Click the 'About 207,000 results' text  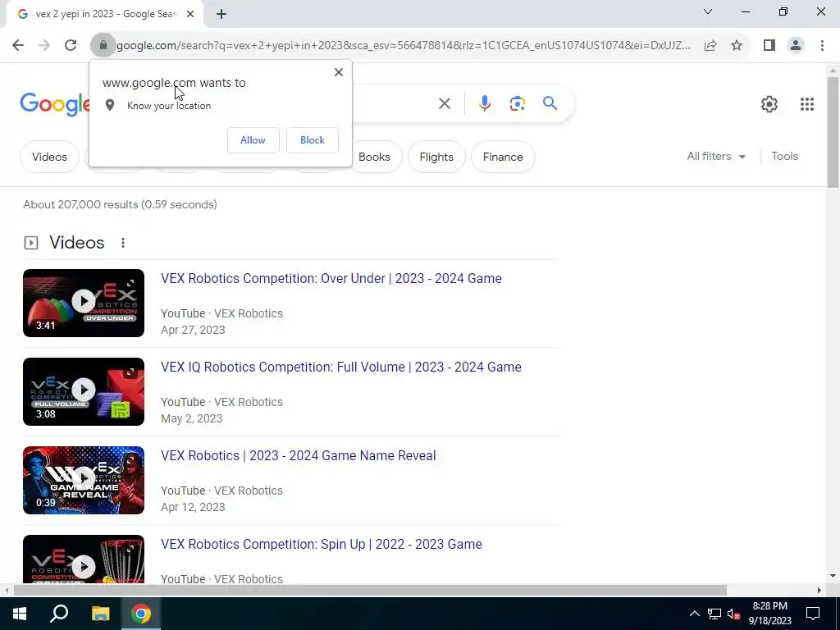(120, 204)
